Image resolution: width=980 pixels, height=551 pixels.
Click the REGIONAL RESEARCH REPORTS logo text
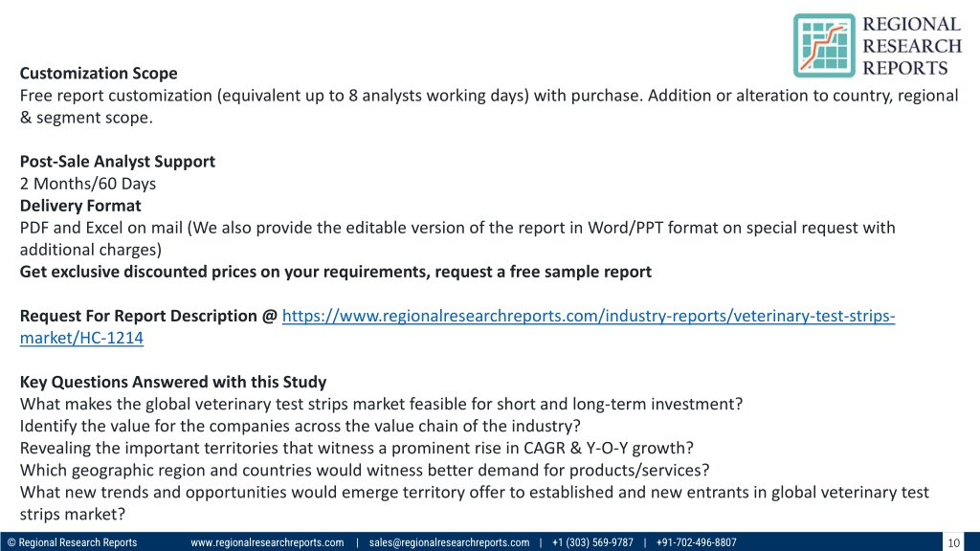coord(912,46)
